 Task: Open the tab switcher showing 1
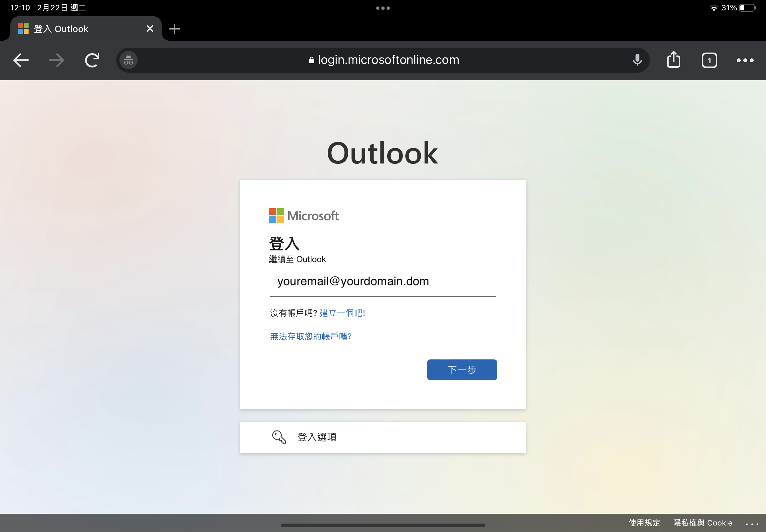pyautogui.click(x=709, y=60)
